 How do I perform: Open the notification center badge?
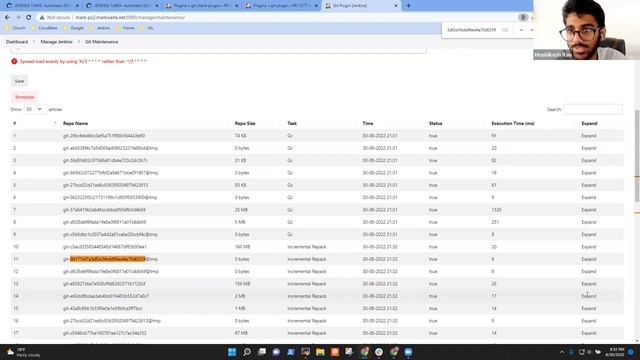[631, 352]
